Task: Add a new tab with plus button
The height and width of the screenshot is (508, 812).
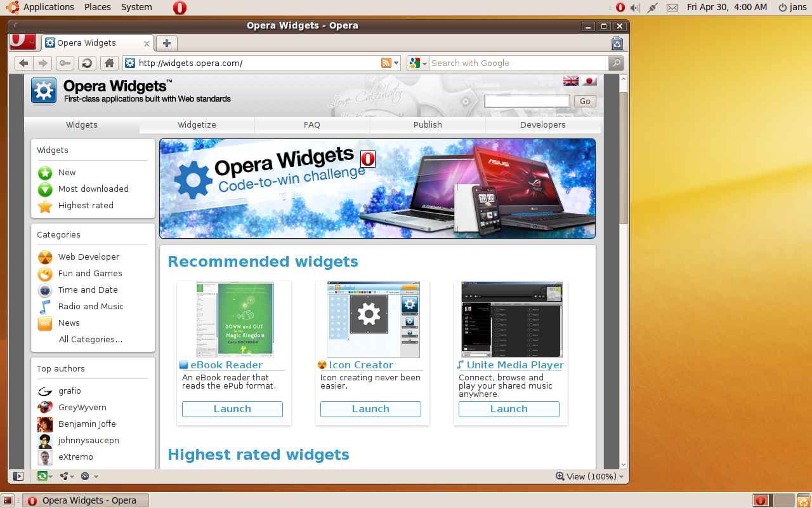Action: point(167,43)
